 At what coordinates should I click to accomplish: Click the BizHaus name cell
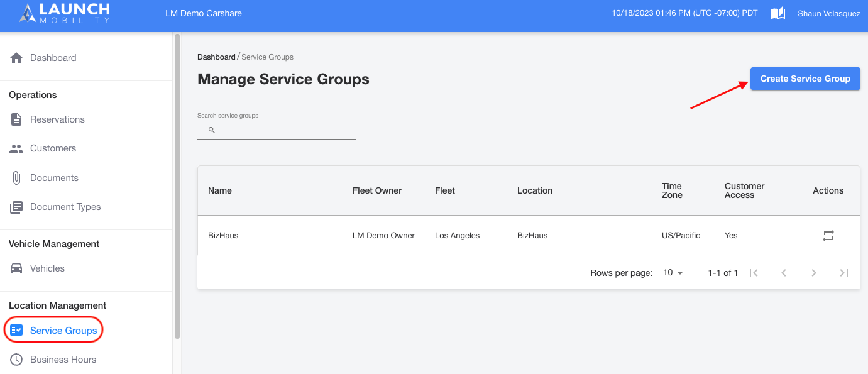point(223,236)
